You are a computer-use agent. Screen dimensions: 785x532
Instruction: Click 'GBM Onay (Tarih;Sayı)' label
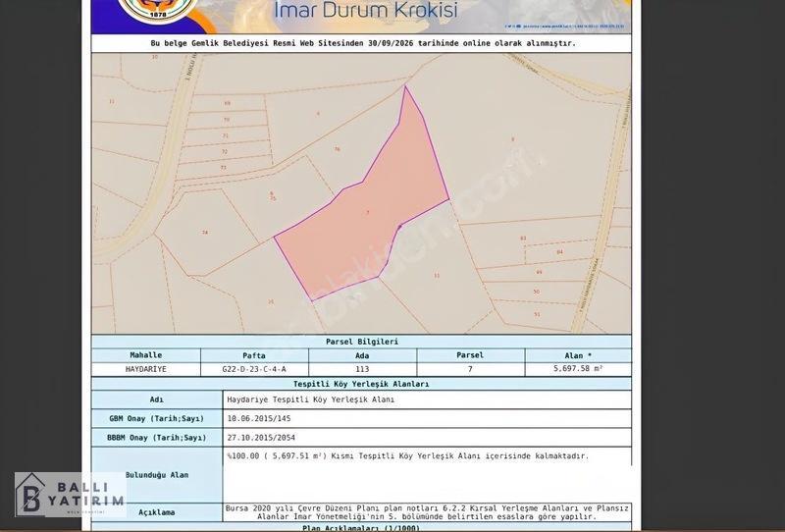157,419
